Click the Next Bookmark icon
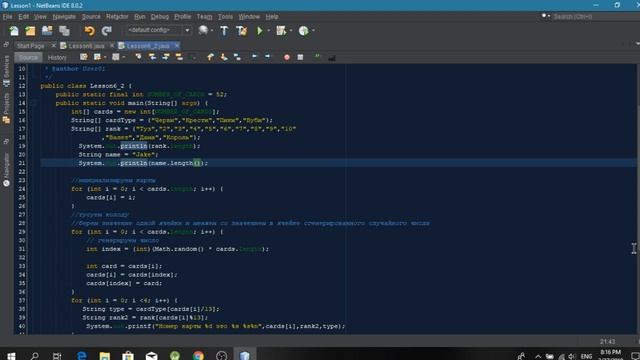 (x=224, y=57)
